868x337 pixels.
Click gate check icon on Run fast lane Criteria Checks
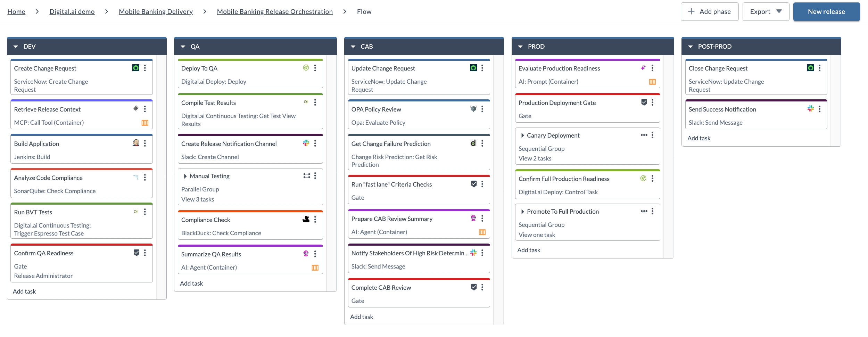coord(474,184)
